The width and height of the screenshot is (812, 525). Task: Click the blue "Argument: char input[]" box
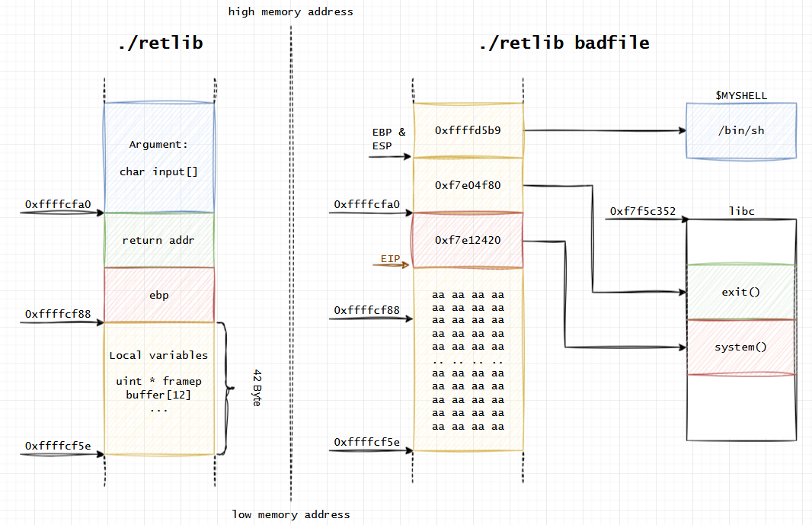point(159,158)
